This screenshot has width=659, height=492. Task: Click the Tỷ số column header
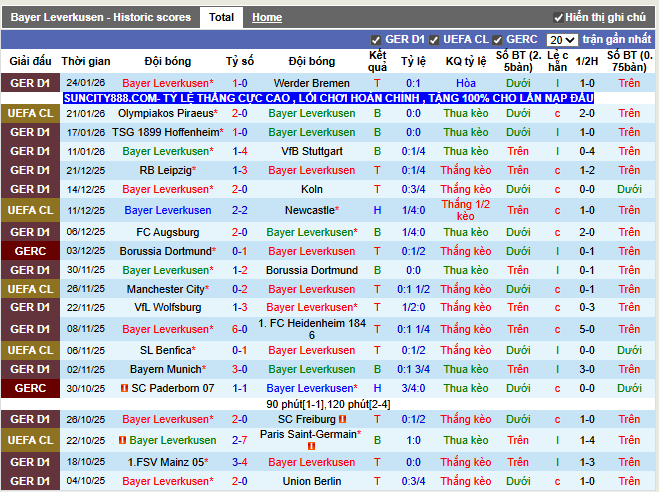click(240, 61)
